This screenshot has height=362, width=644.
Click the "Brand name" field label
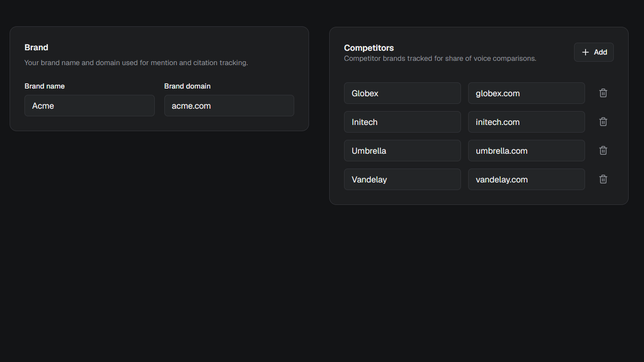click(45, 86)
